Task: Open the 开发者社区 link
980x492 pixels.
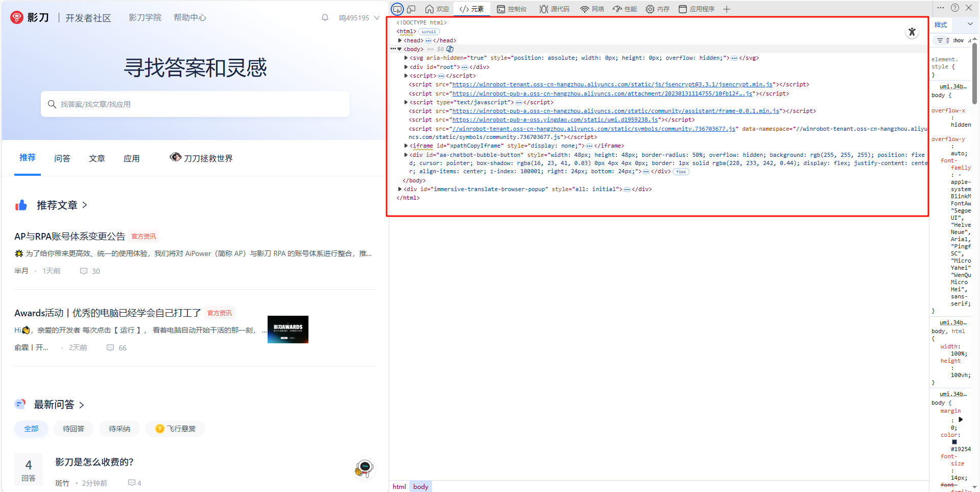Action: [x=88, y=18]
